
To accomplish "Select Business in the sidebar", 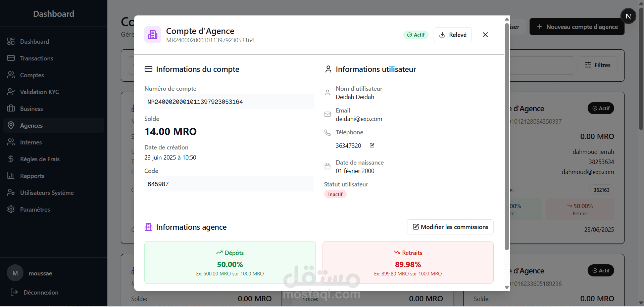I will [54, 108].
